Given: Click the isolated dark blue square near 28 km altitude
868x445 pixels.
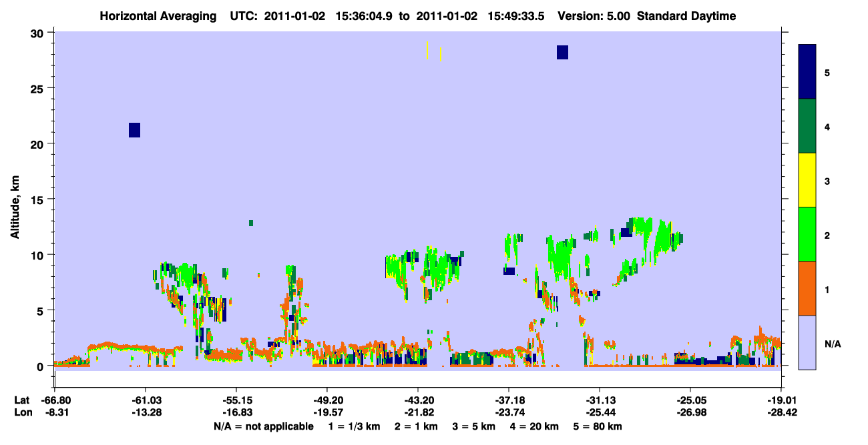Looking at the screenshot, I should tap(562, 53).
